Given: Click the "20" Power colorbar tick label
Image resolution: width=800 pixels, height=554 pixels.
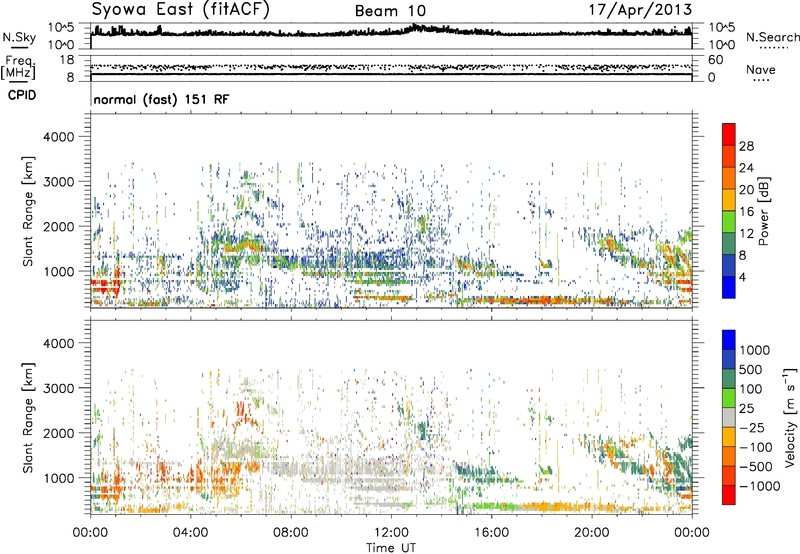Looking at the screenshot, I should coord(746,190).
